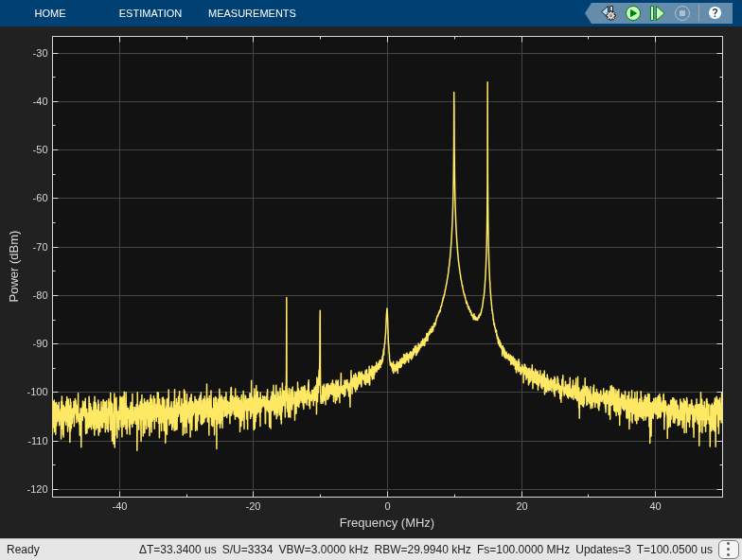
Task: Click the VBW=3.0000 kHz status entry
Action: click(x=324, y=549)
